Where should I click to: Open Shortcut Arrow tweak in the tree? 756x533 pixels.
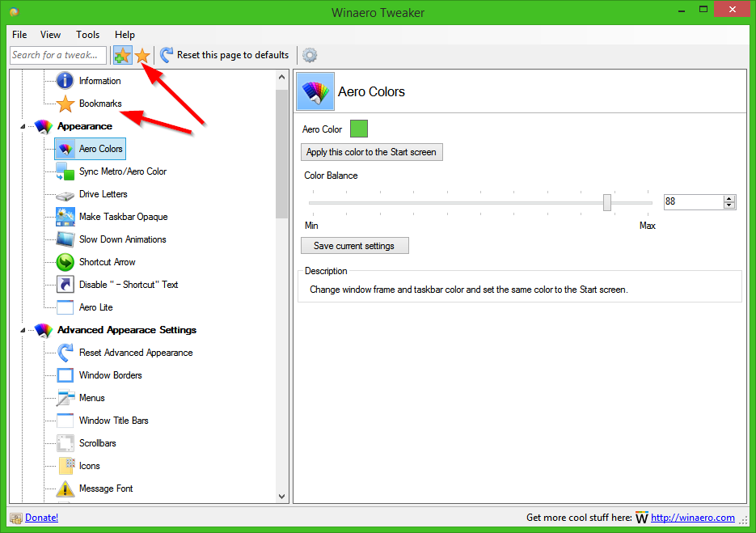pyautogui.click(x=107, y=262)
